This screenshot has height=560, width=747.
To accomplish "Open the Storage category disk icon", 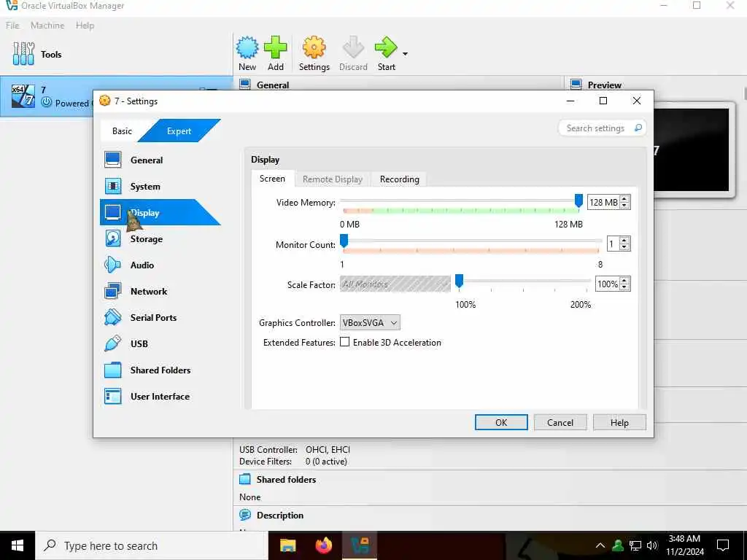I will pyautogui.click(x=113, y=238).
